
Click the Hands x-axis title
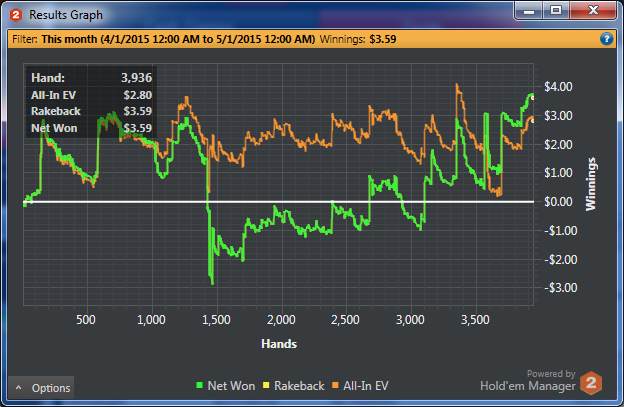coord(279,344)
